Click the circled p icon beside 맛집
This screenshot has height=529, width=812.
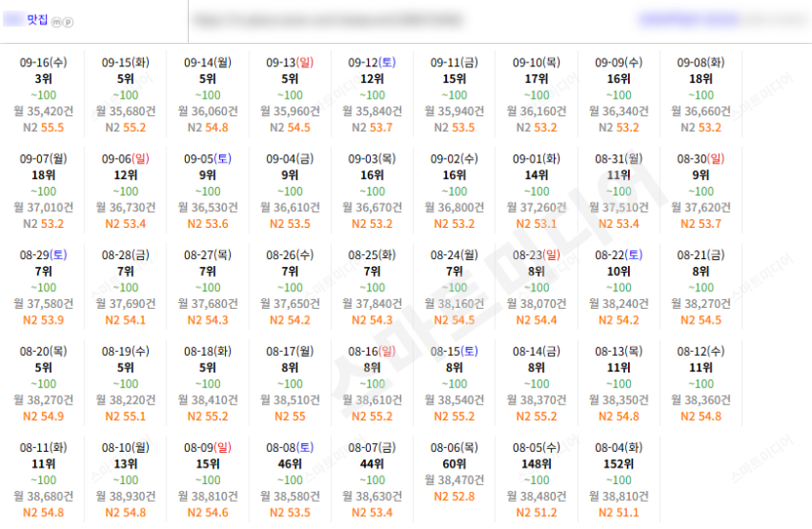(68, 22)
